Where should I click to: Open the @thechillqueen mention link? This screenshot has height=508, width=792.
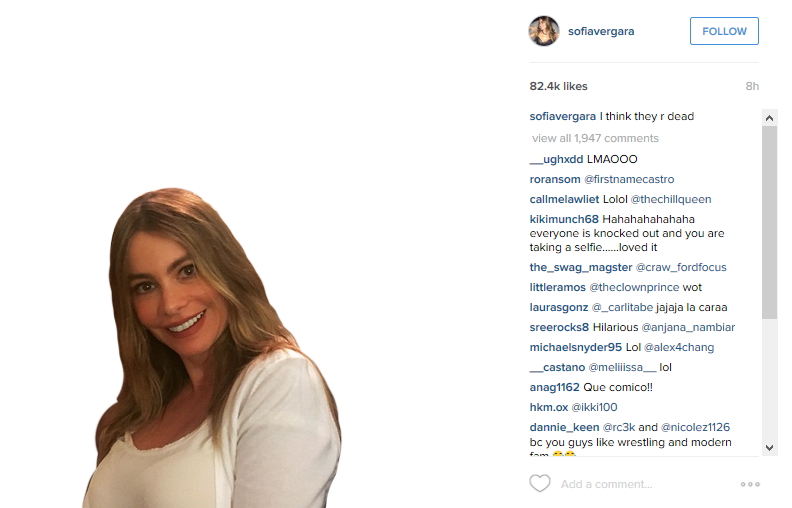pos(671,199)
